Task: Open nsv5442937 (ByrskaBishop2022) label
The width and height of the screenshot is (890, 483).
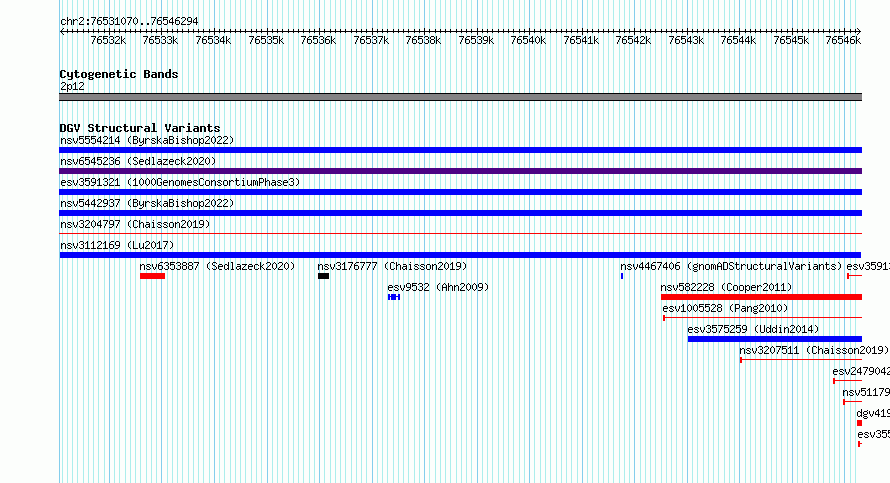Action: click(x=147, y=203)
